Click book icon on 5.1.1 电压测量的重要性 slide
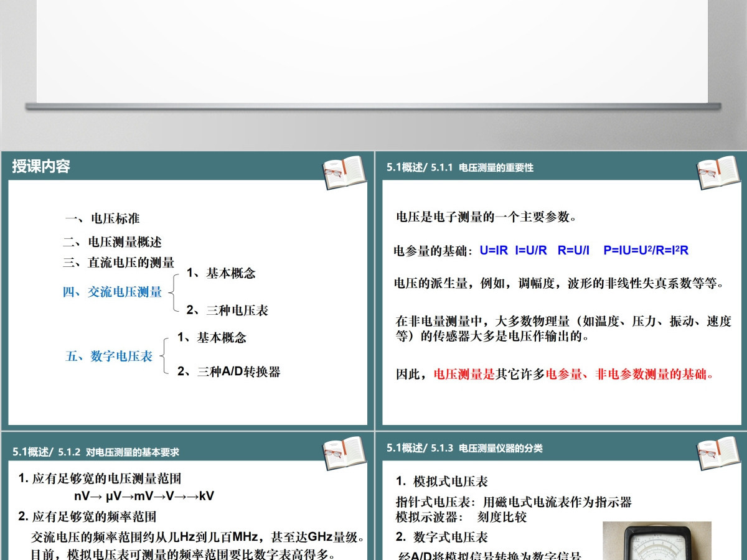The width and height of the screenshot is (747, 560). [718, 172]
